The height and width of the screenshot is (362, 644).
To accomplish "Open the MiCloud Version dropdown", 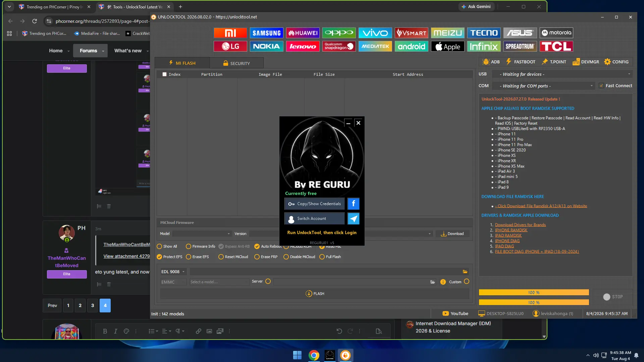I will (340, 234).
